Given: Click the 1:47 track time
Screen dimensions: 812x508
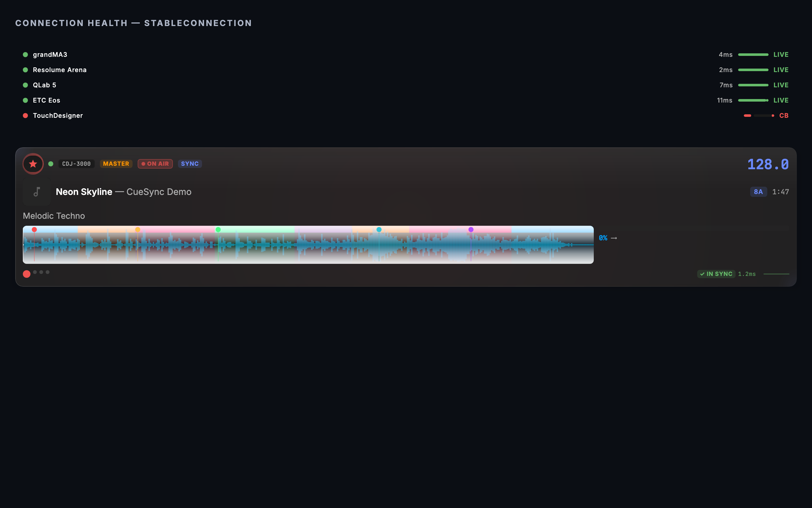Looking at the screenshot, I should (x=781, y=192).
